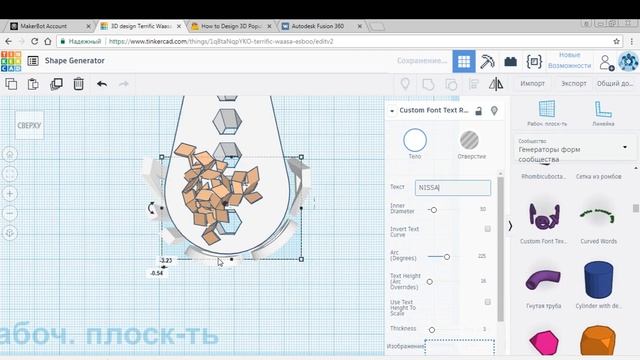Switch to the 3D design Terrific Waasa tab
640x360 pixels.
141,26
